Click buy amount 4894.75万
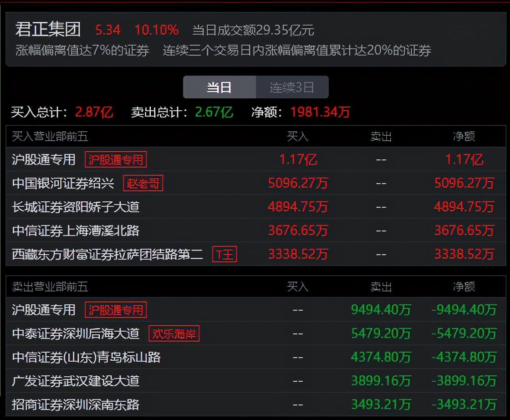 (x=298, y=207)
